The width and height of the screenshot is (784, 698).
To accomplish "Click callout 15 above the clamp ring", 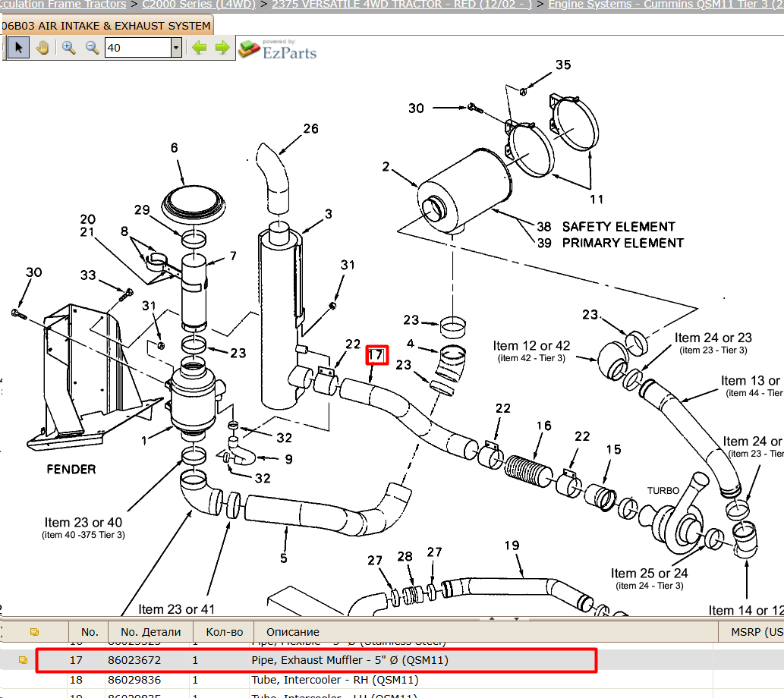I will coord(613,450).
